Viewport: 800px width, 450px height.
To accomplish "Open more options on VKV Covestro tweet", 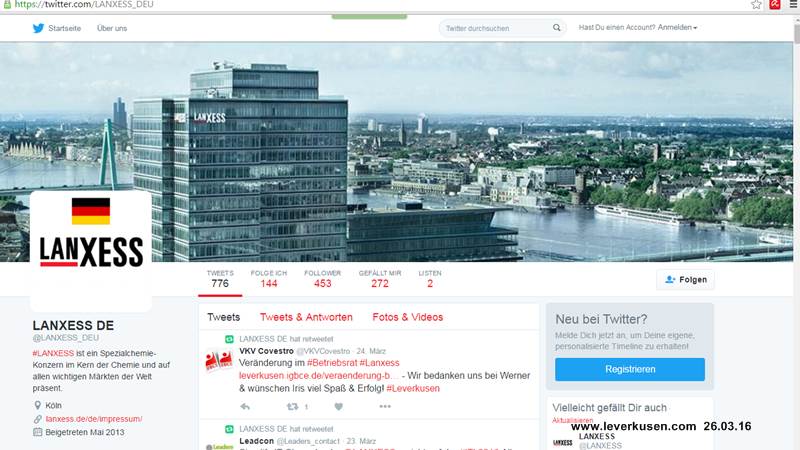I will point(385,407).
